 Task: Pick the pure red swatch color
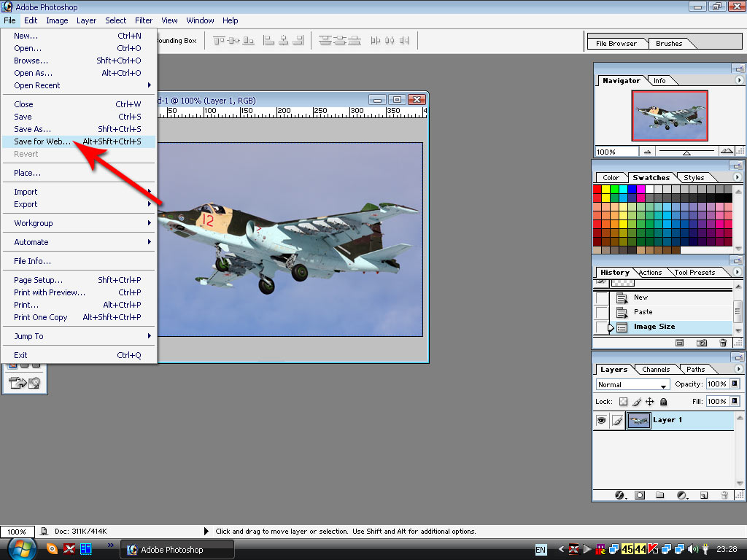[597, 189]
